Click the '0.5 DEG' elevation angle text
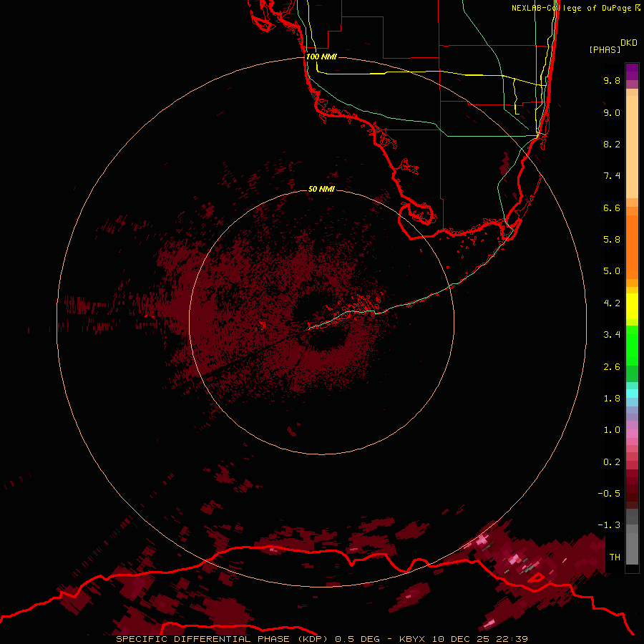Viewport: 644px width, 644px height. click(357, 639)
